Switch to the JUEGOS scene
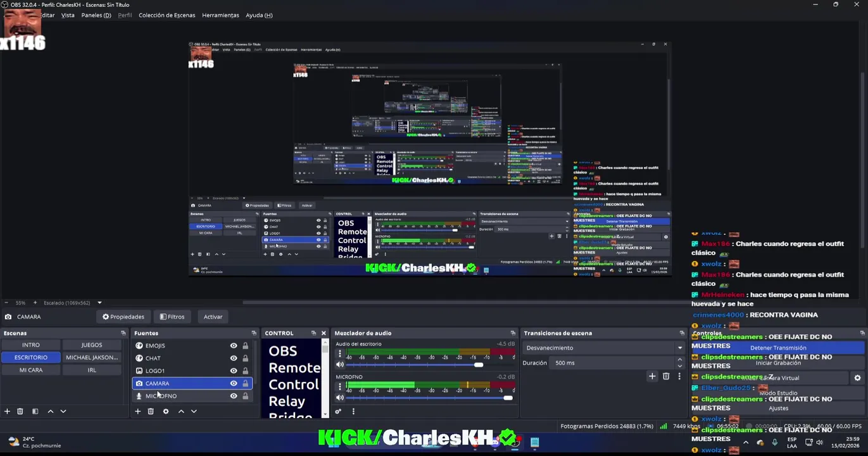This screenshot has width=868, height=456. point(92,345)
